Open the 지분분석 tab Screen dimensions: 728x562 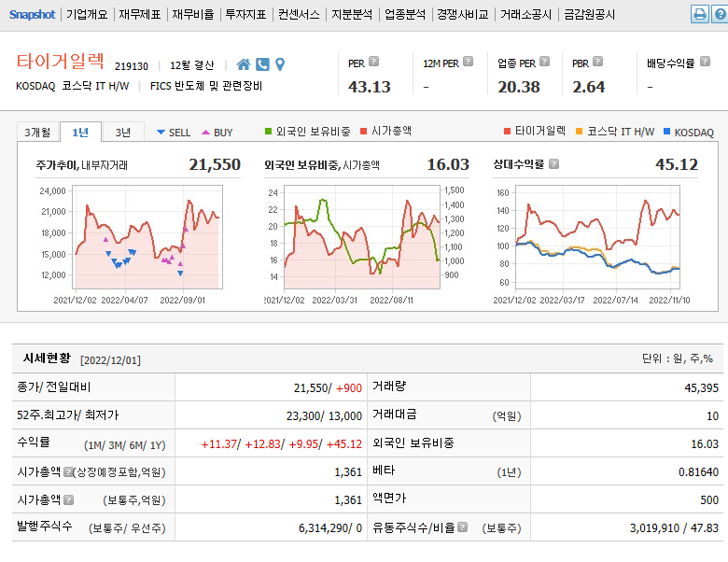pyautogui.click(x=352, y=14)
